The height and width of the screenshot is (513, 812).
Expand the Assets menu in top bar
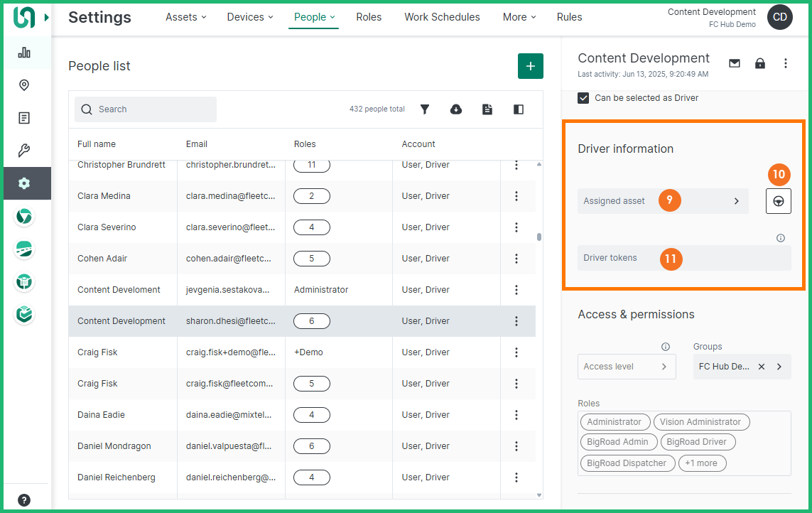coord(185,17)
